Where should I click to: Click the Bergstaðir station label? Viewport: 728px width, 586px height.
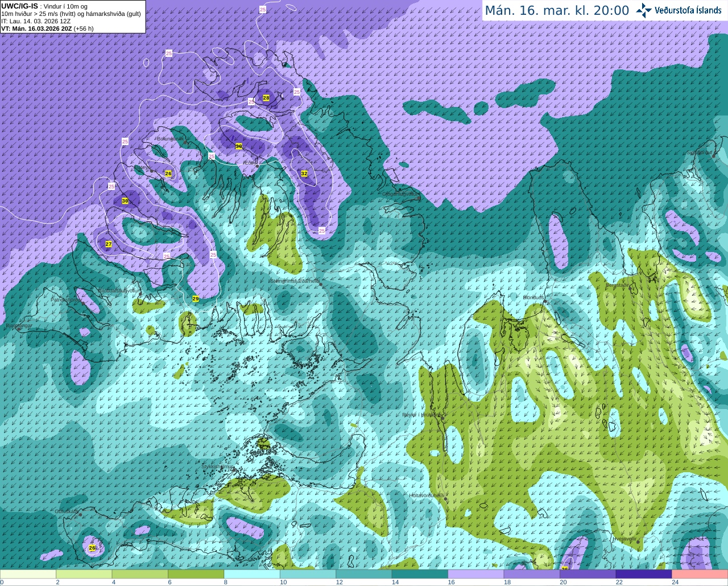pyautogui.click(x=617, y=285)
